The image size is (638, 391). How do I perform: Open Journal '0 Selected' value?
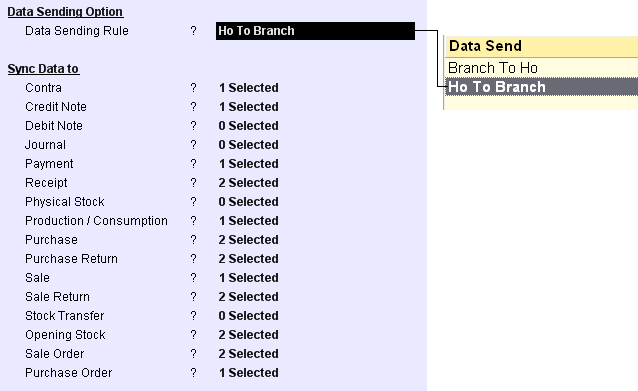click(248, 145)
